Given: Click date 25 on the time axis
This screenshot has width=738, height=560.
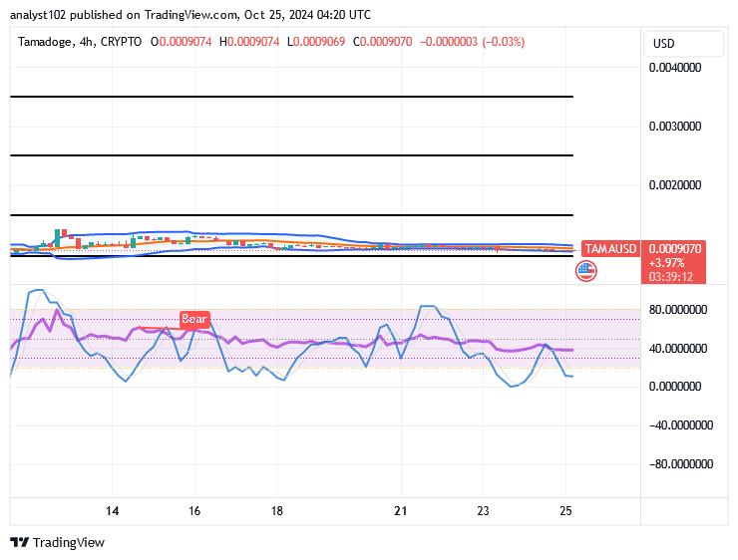Looking at the screenshot, I should pyautogui.click(x=565, y=511).
